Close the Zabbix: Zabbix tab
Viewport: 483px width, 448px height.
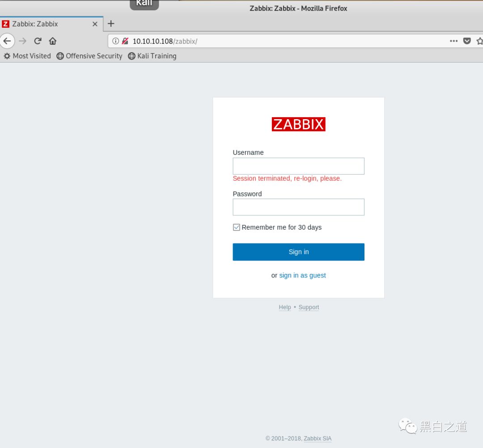pos(95,24)
